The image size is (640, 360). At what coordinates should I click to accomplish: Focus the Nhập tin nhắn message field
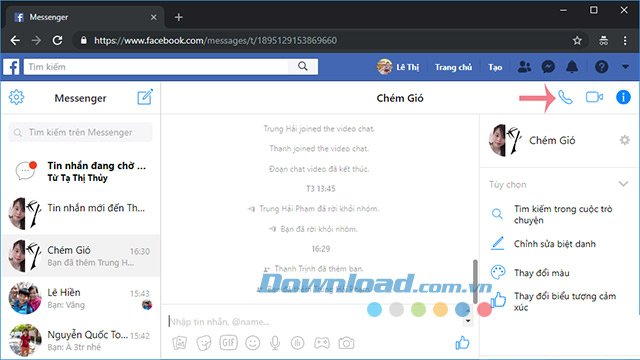pos(314,322)
